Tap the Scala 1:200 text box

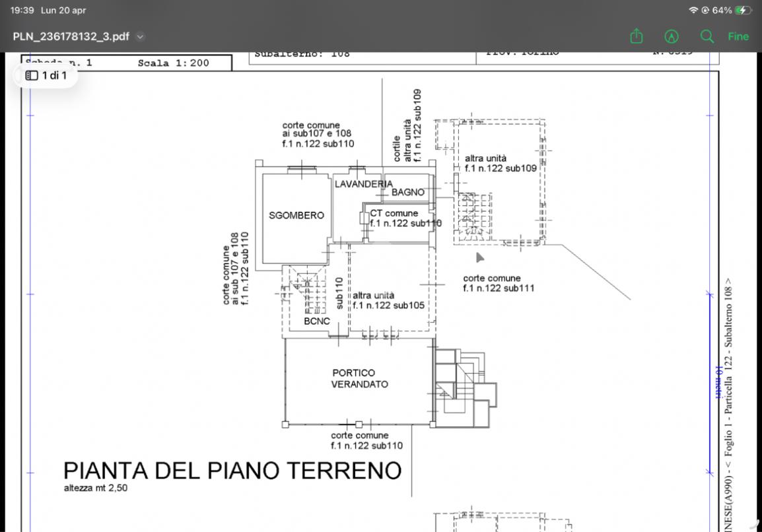[173, 63]
